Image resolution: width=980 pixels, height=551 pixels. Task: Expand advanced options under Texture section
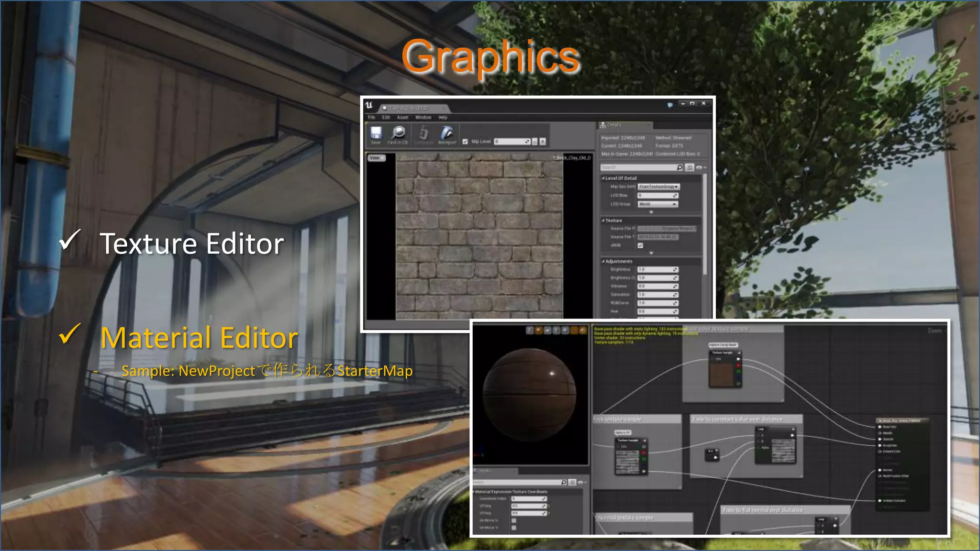click(651, 253)
